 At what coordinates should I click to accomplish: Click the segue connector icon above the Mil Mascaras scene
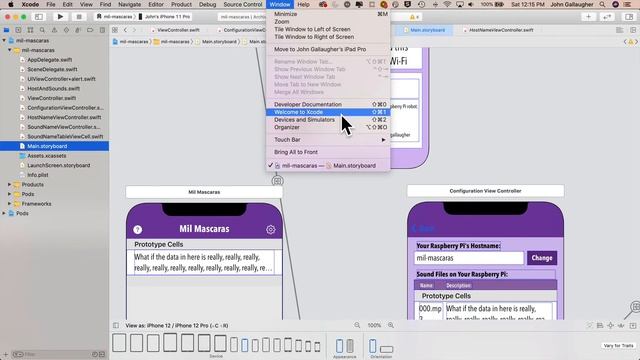point(278,180)
